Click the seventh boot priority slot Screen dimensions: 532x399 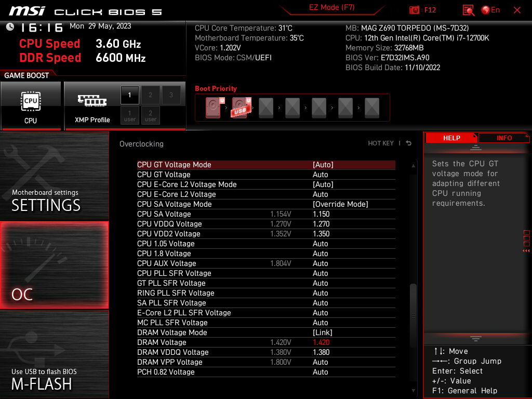[372, 108]
